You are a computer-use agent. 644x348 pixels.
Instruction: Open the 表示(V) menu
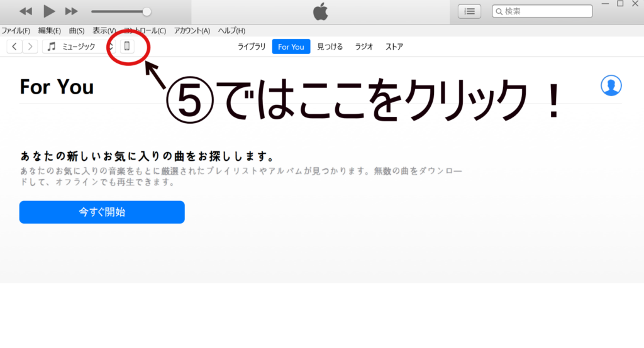point(104,31)
